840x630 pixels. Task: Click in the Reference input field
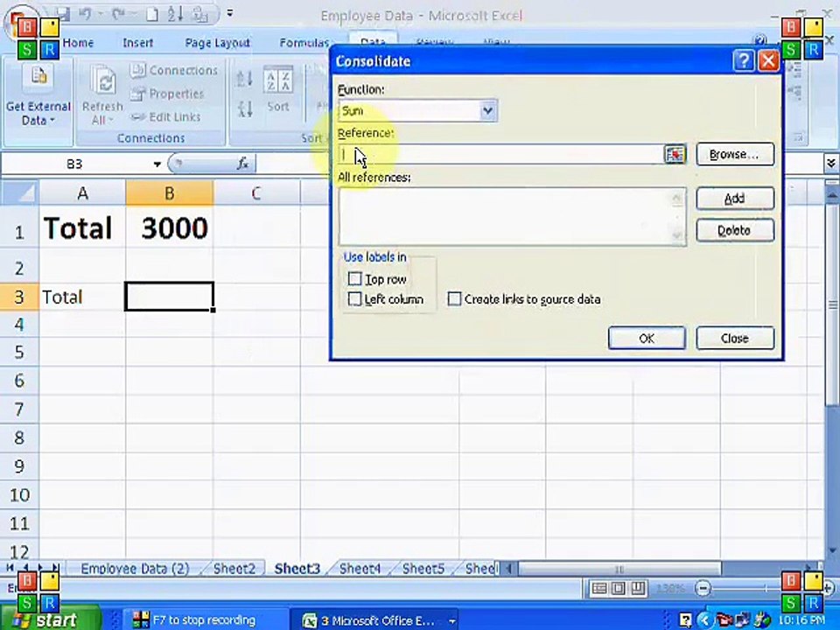click(500, 154)
